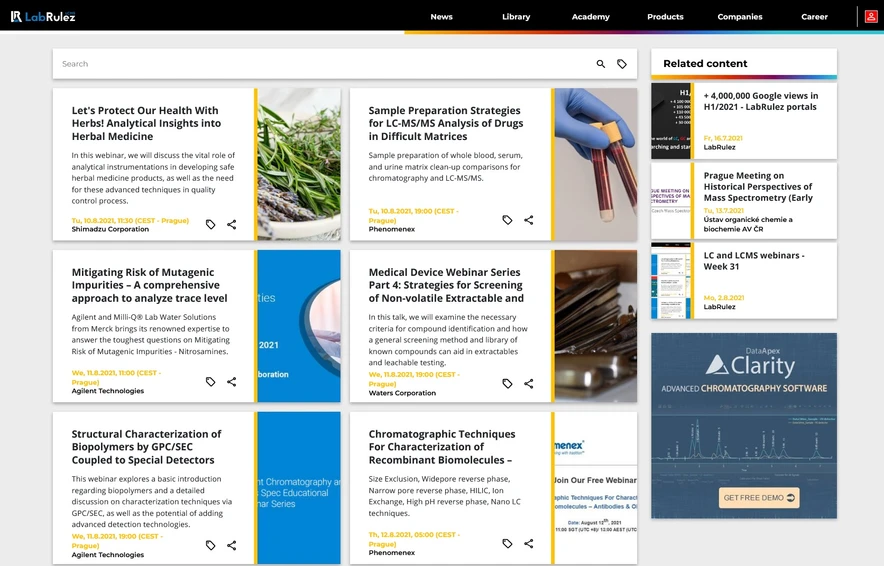Share the Herbal Medicine webinar

[x=232, y=224]
